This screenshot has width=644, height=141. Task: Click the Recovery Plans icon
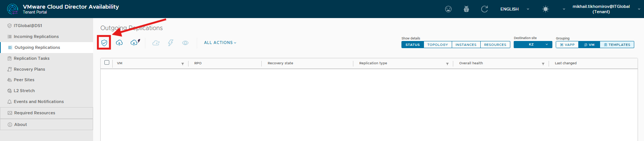[9, 69]
